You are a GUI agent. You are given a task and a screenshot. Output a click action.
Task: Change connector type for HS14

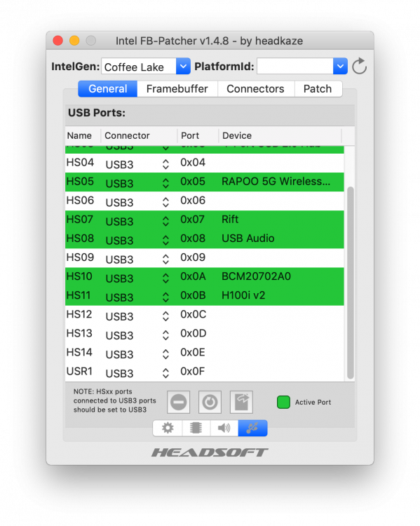[165, 354]
